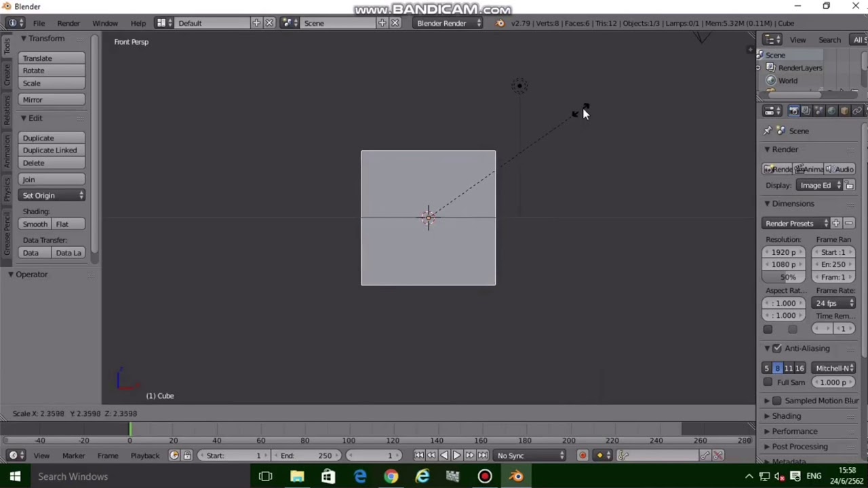Screen dimensions: 868x488
Task: Open the Window menu
Action: tap(105, 23)
